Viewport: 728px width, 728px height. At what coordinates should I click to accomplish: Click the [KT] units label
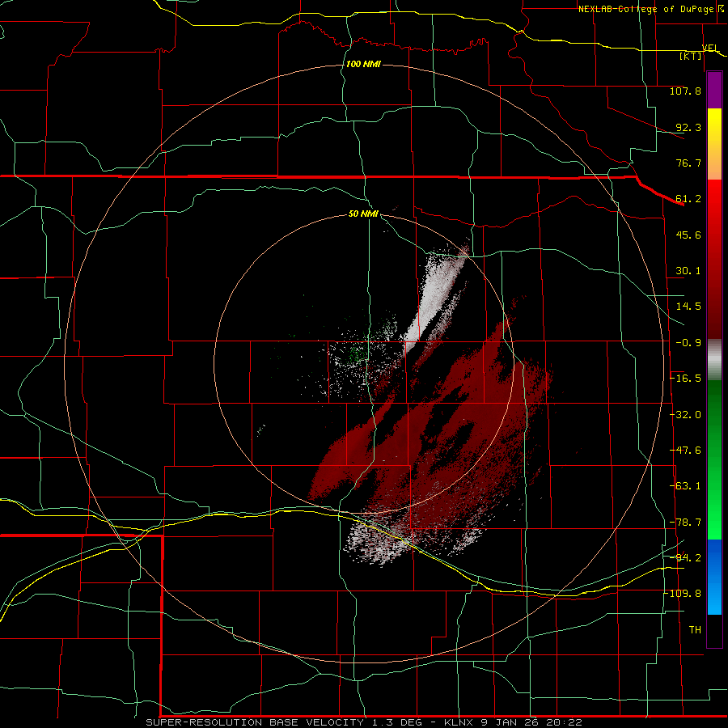point(691,57)
